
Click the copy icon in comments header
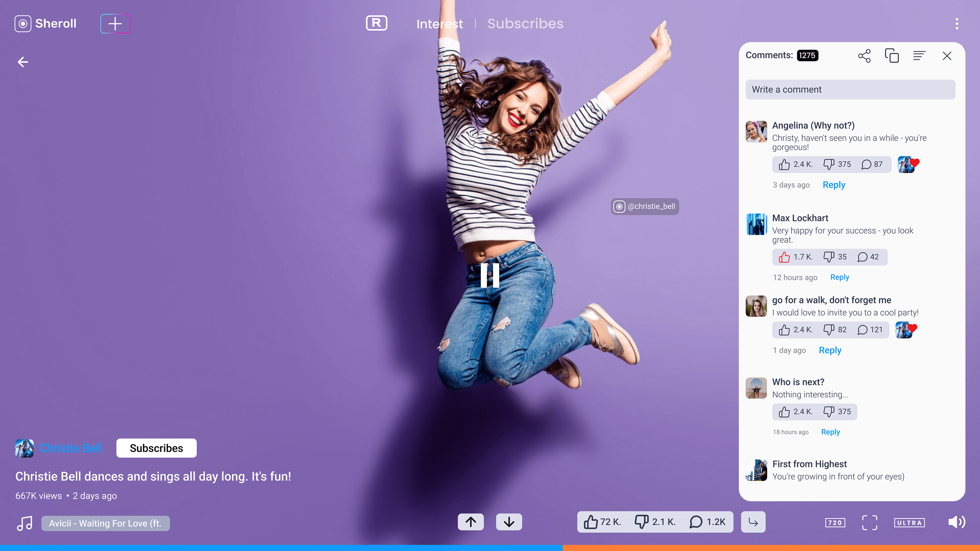[x=891, y=56]
